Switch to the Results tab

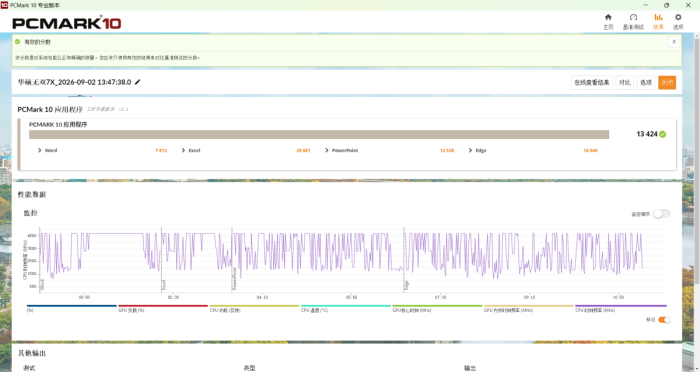658,21
